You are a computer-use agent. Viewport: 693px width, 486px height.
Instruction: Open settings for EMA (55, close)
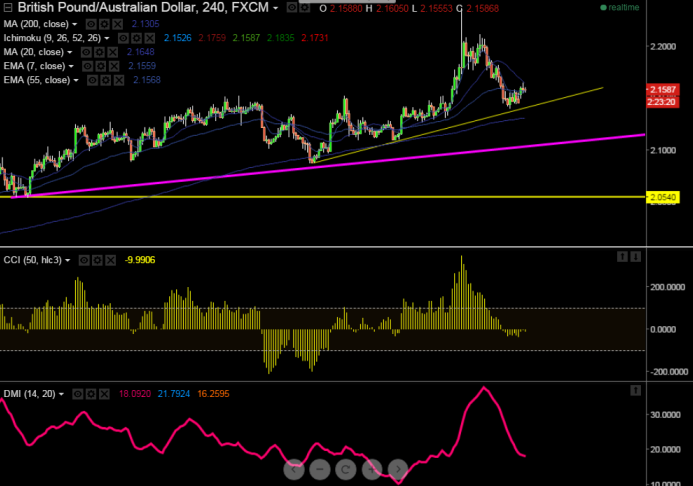point(106,80)
